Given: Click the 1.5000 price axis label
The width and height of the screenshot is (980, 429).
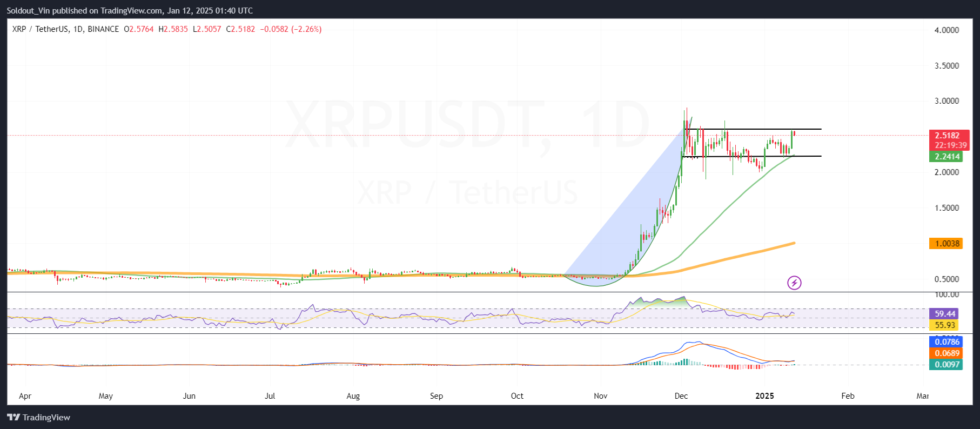Looking at the screenshot, I should tap(947, 208).
